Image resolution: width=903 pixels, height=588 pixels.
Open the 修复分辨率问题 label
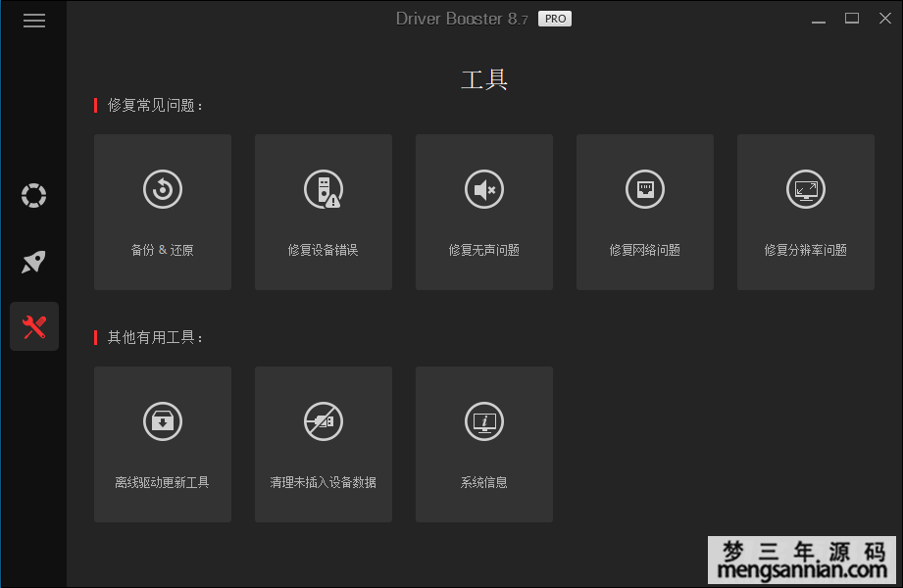(x=806, y=250)
